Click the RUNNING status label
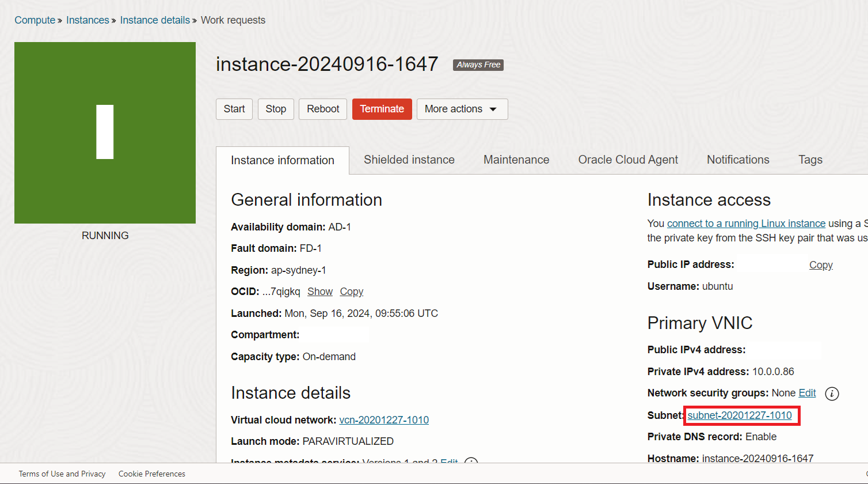 point(105,236)
